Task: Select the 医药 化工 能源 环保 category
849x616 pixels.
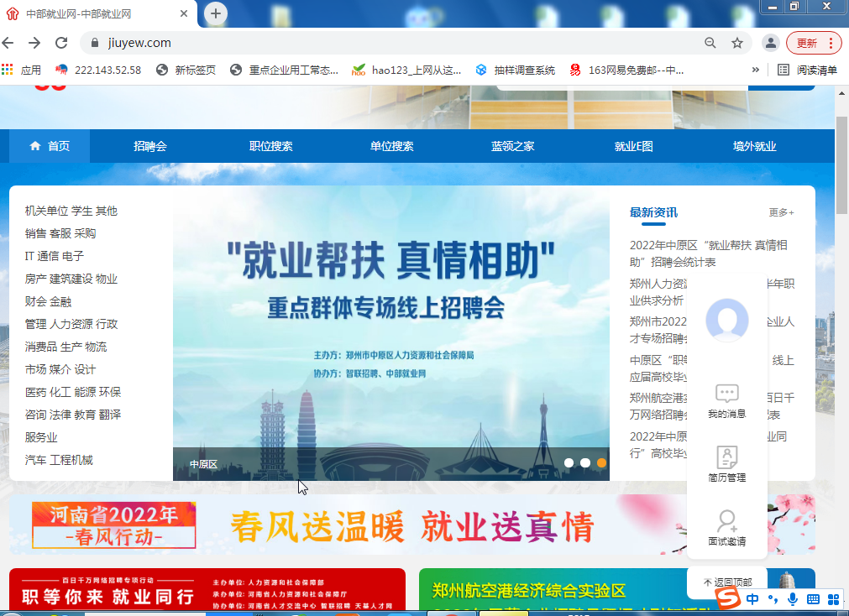Action: pyautogui.click(x=72, y=392)
